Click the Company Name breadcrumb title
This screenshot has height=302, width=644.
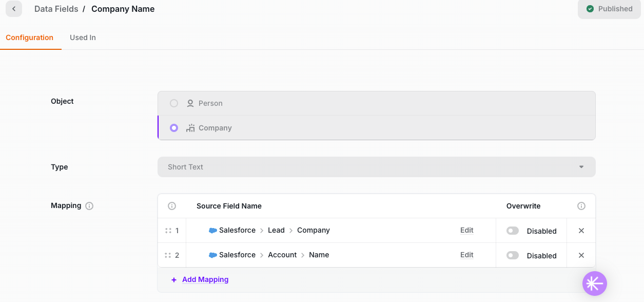pyautogui.click(x=123, y=9)
